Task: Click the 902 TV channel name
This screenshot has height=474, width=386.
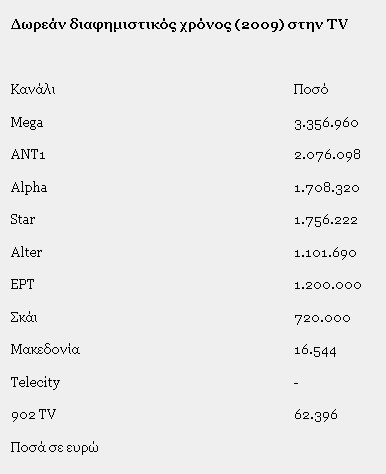Action: pos(33,415)
